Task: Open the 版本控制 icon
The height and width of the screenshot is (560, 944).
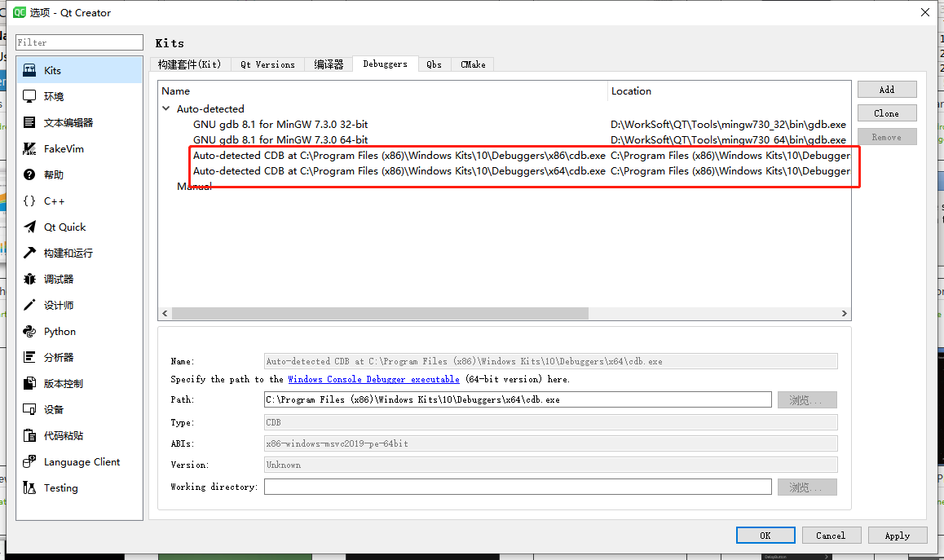Action: (x=29, y=384)
